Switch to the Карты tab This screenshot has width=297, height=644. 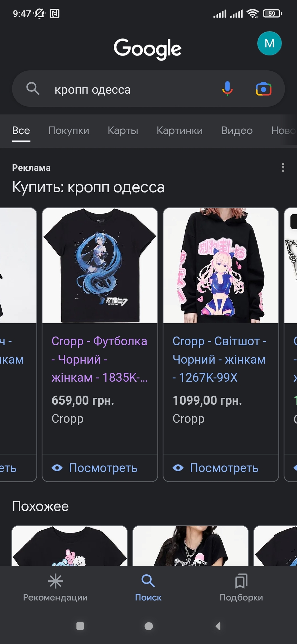(x=123, y=130)
